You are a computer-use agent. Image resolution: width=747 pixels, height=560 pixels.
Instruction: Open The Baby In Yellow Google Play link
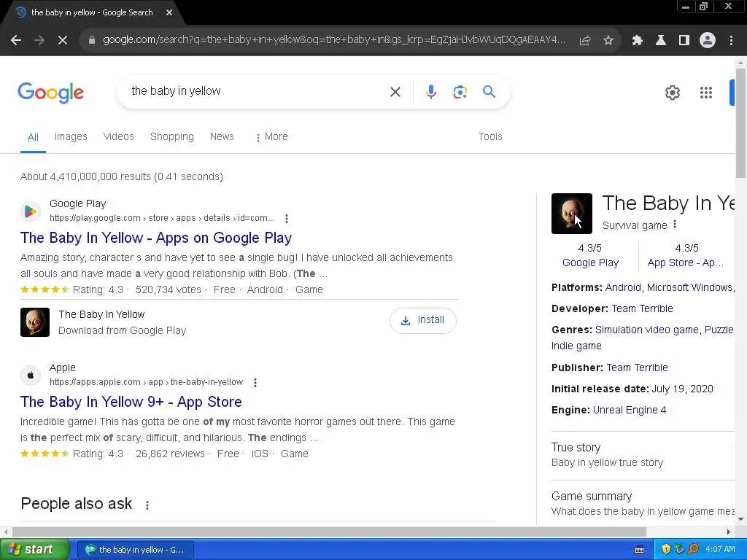click(x=156, y=238)
